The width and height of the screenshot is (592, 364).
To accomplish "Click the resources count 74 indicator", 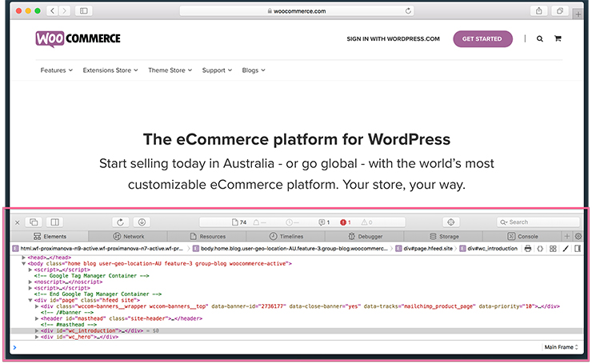I will pyautogui.click(x=239, y=222).
